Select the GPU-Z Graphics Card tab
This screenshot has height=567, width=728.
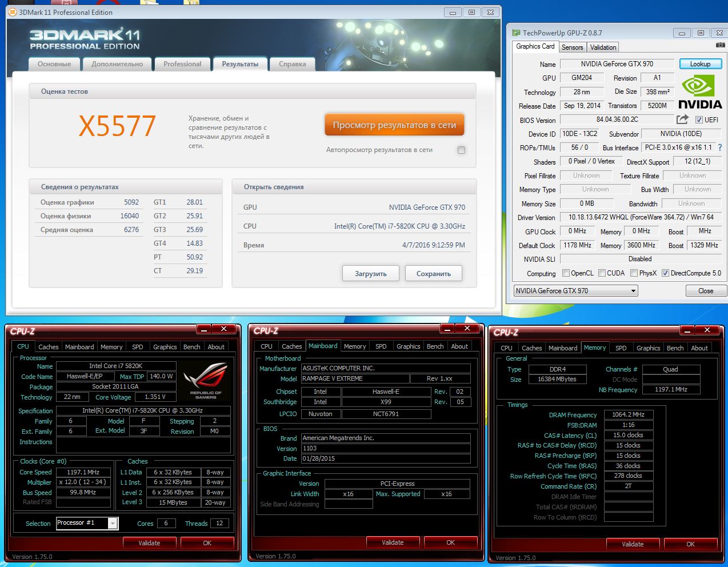click(535, 46)
